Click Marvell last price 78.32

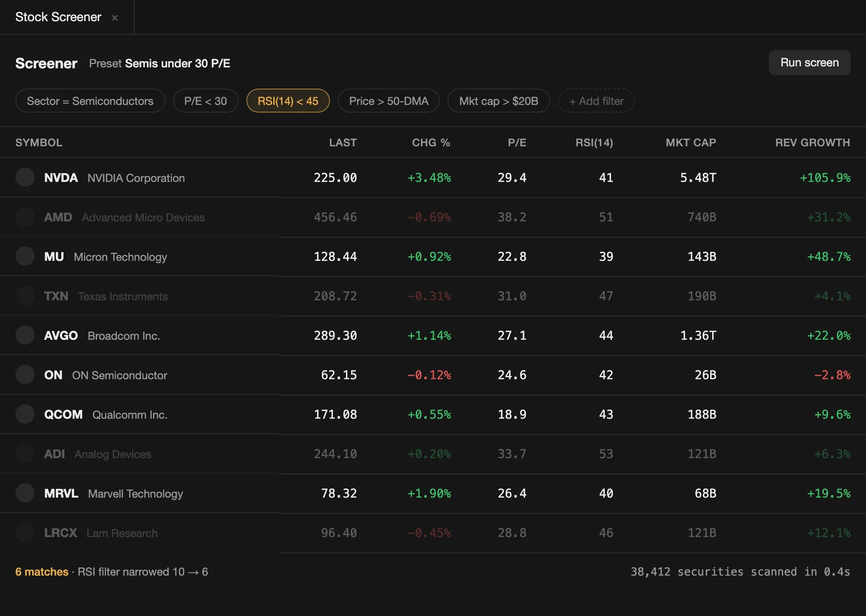(x=339, y=493)
